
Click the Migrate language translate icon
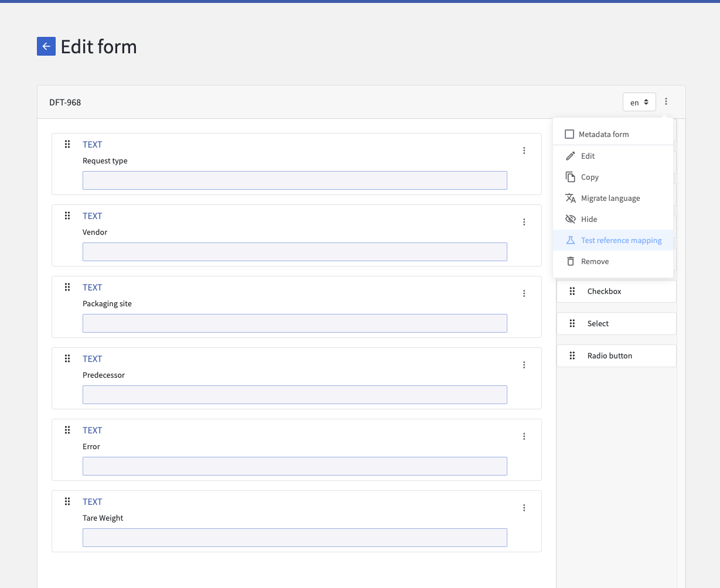click(570, 199)
